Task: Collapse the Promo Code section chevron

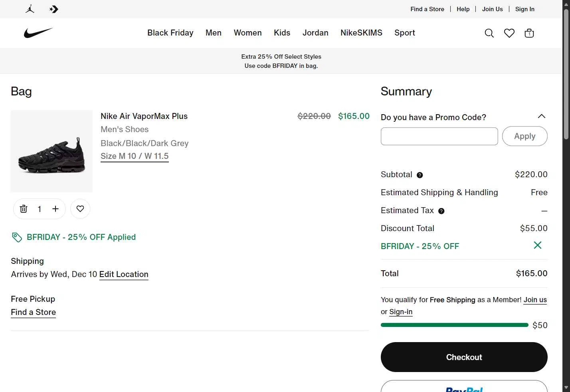Action: tap(542, 116)
